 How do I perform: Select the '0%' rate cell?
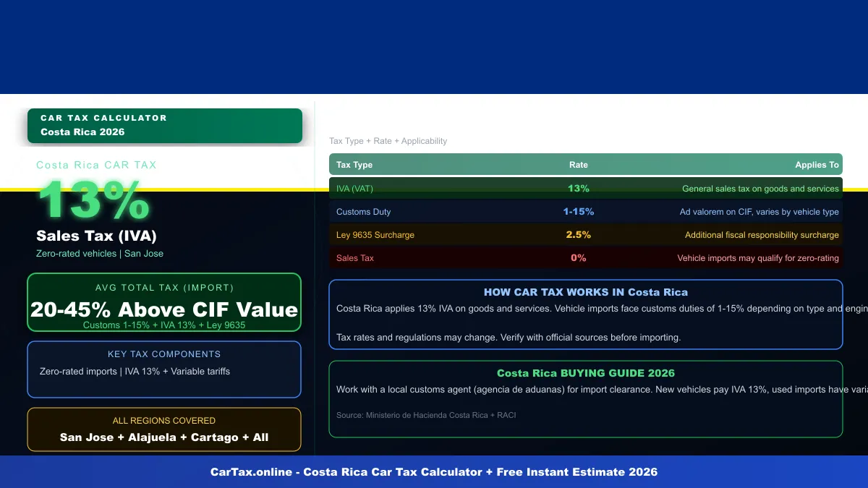579,258
